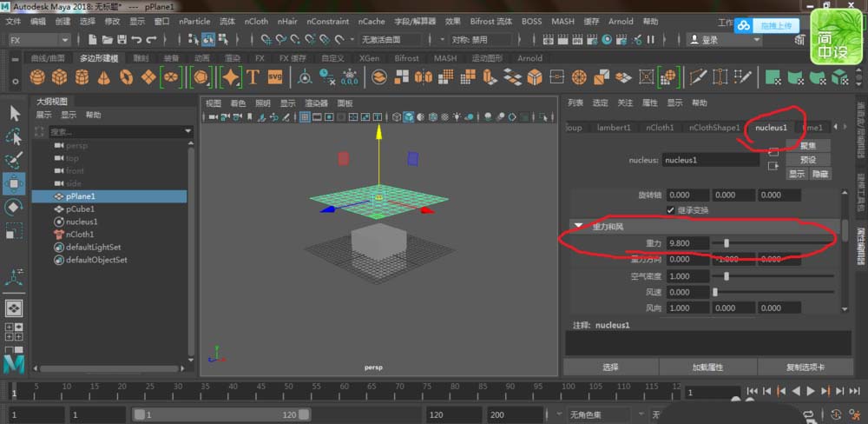Switch to the lambert1 attribute tab
Viewport: 868px width, 424px height.
(x=614, y=128)
